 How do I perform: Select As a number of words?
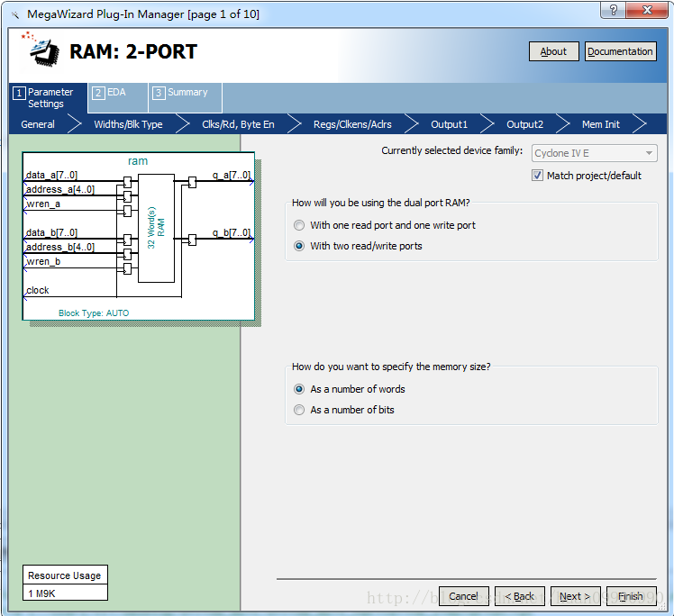tap(299, 389)
